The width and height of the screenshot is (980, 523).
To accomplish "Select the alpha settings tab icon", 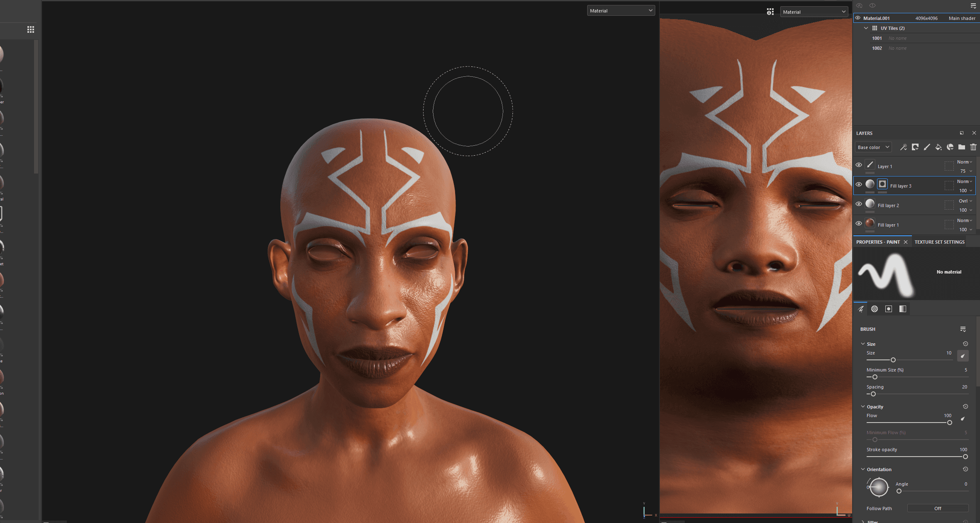I will [875, 309].
